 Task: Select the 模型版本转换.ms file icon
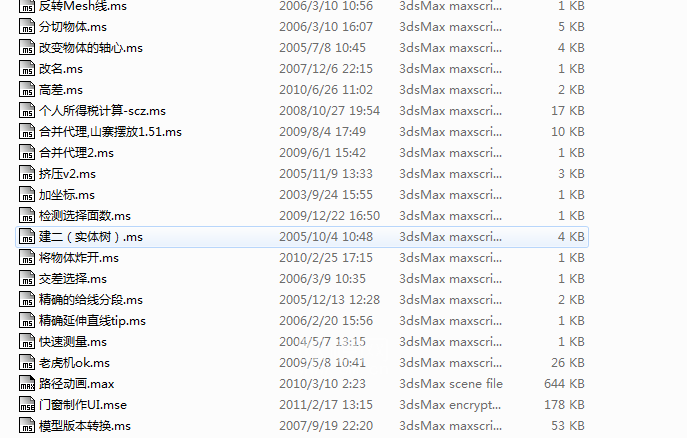click(x=27, y=426)
